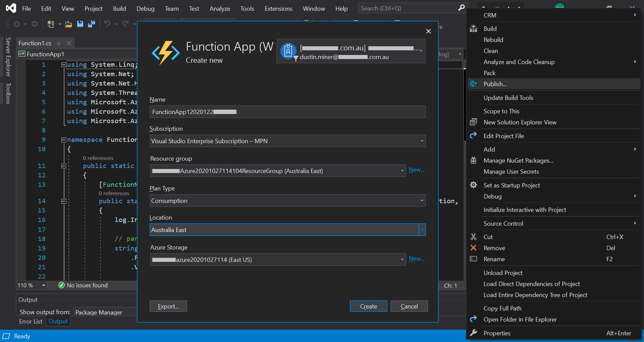Collapse the using directives block
Viewport: 644px width, 342px height.
(x=64, y=65)
